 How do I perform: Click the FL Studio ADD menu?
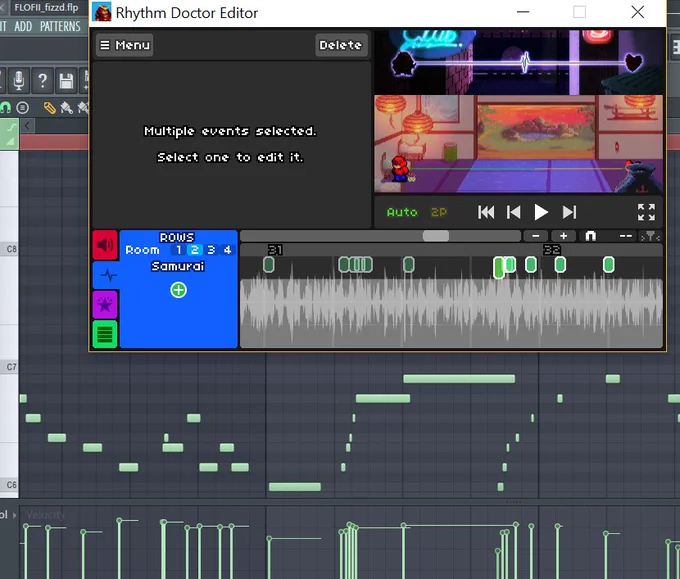[23, 26]
